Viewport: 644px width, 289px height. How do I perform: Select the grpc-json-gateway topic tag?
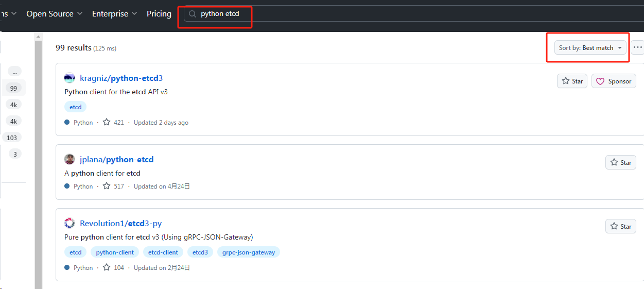pos(249,252)
